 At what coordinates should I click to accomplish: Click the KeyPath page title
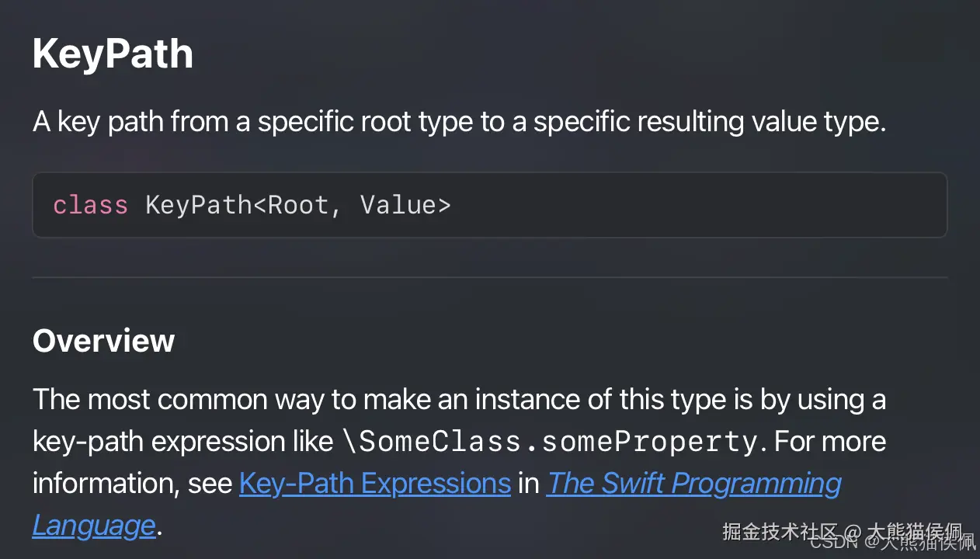pos(113,54)
